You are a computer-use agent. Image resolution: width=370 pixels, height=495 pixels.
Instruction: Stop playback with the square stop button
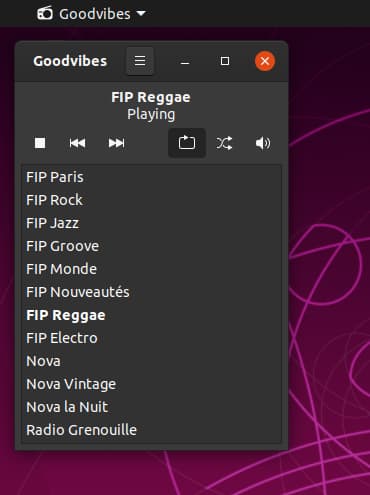point(40,143)
